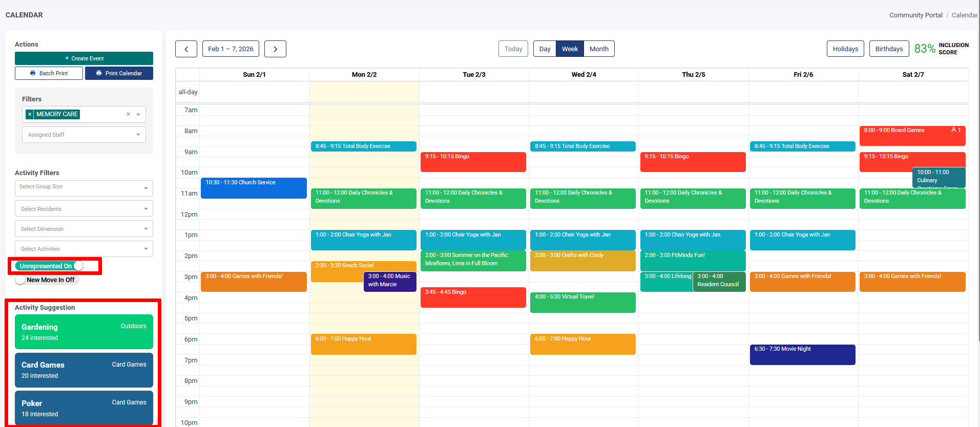980x427 pixels.
Task: Open Friday 6:30 Movie Night event
Action: (x=802, y=355)
